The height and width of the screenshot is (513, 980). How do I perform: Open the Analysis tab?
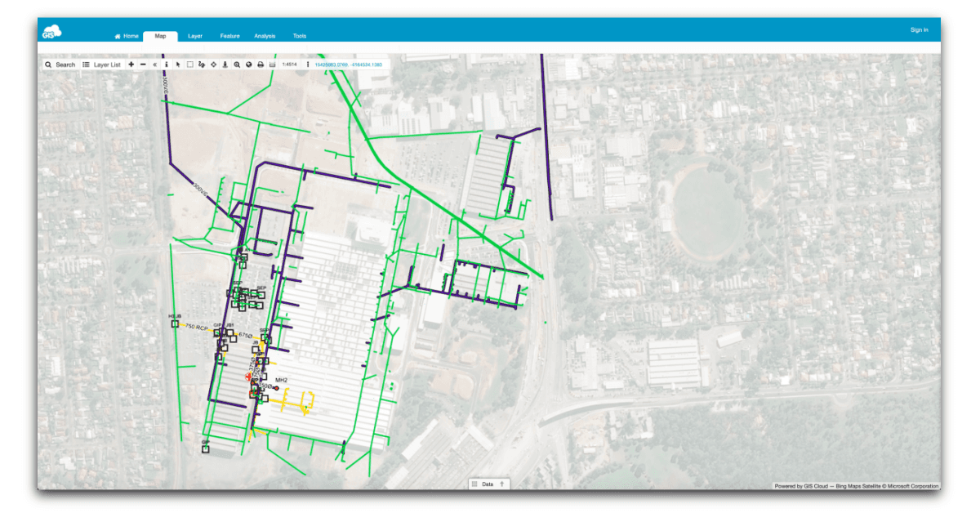(x=265, y=36)
